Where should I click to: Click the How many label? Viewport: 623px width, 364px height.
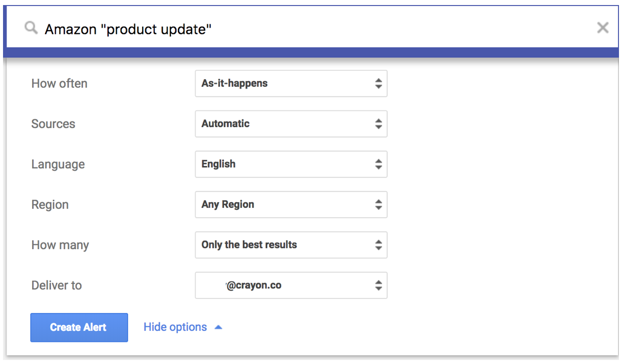(x=60, y=245)
